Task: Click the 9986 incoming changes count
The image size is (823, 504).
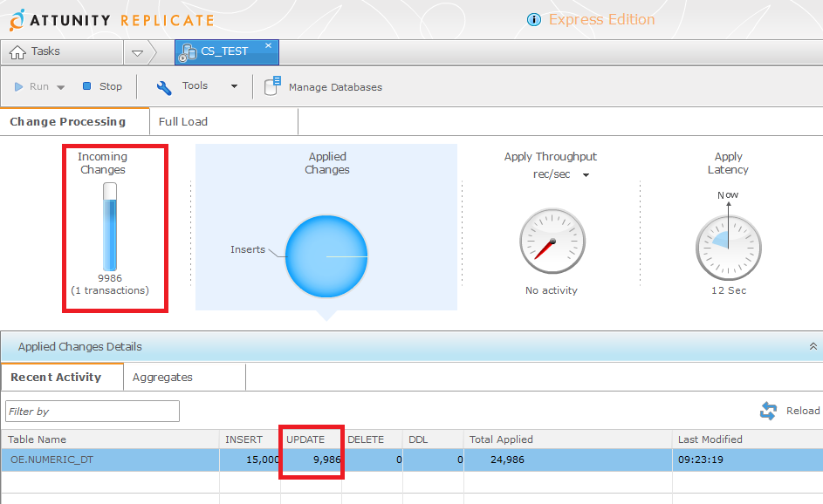Action: click(110, 278)
